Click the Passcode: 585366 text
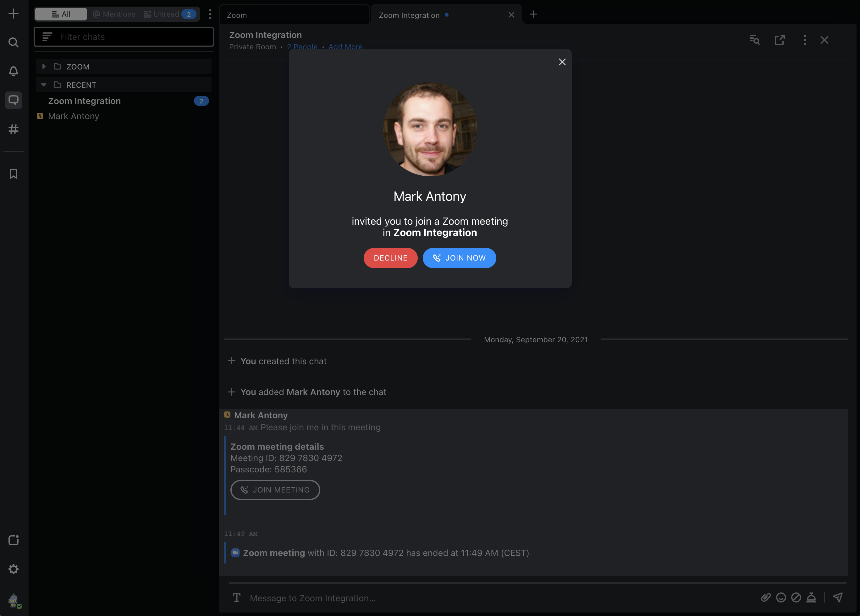 [x=268, y=469]
